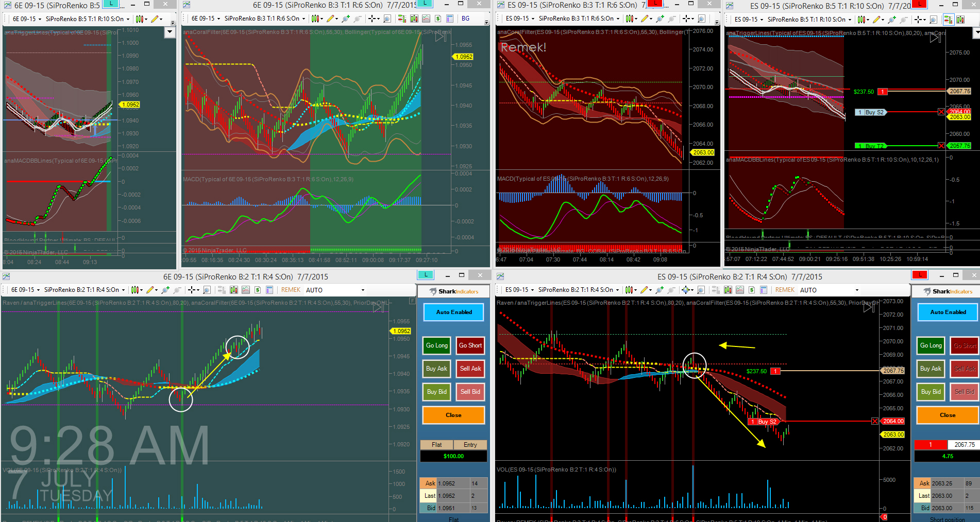
Task: Click the X on the red 2064.00 order line in ES B:2
Action: pyautogui.click(x=874, y=421)
